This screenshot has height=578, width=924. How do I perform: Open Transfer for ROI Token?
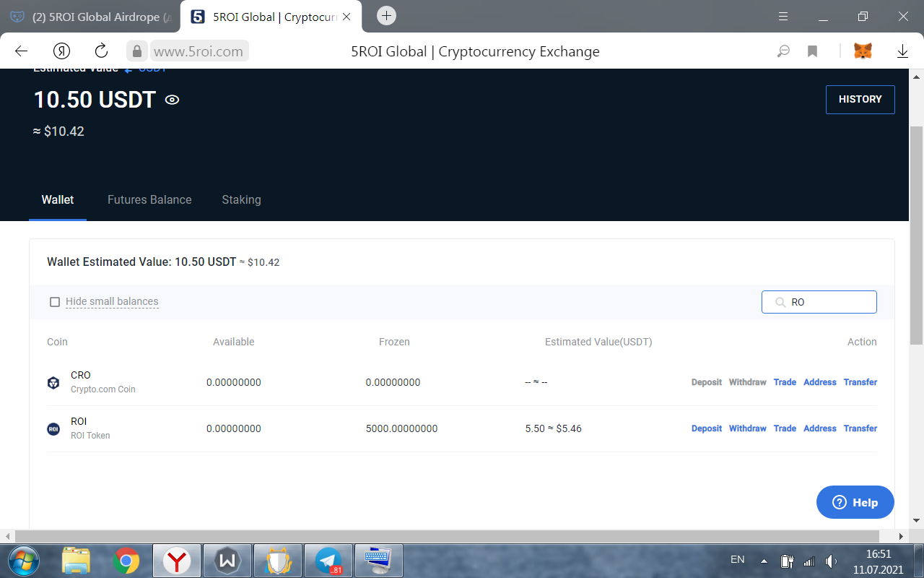pos(860,428)
